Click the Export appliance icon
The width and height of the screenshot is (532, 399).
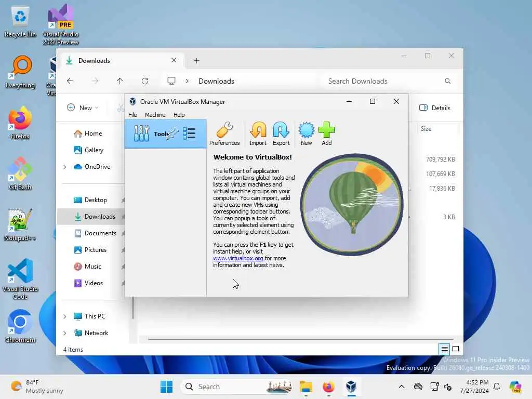click(281, 134)
